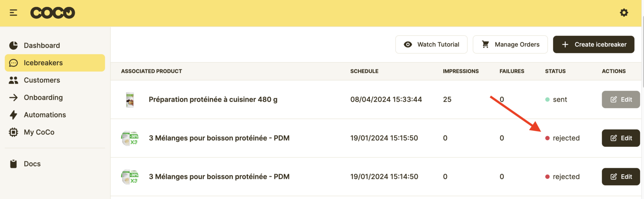The width and height of the screenshot is (644, 199).
Task: Edit the Préparation protéinée icebreaker
Action: (621, 100)
